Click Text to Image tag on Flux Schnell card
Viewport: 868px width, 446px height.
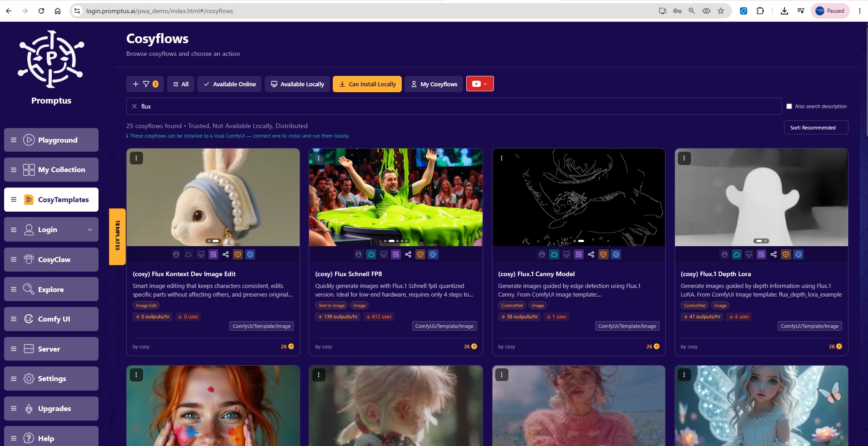pos(331,306)
